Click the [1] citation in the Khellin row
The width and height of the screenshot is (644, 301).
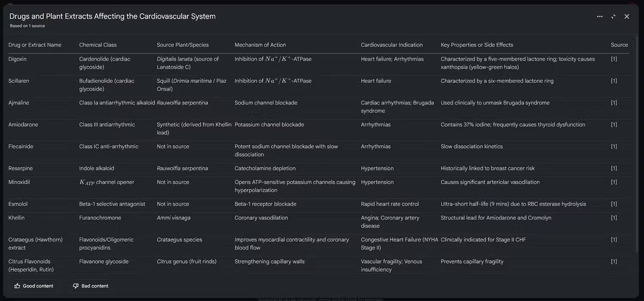click(x=614, y=217)
